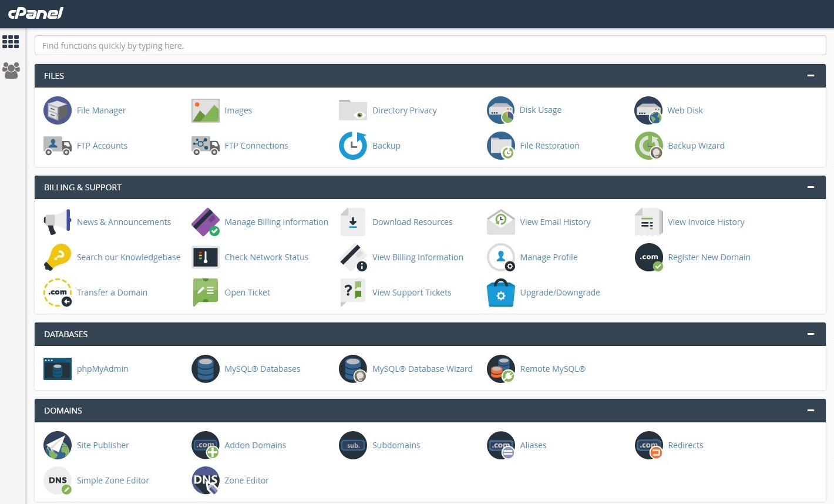Open the User Manager sidebar icon
Image resolution: width=834 pixels, height=504 pixels.
[11, 70]
